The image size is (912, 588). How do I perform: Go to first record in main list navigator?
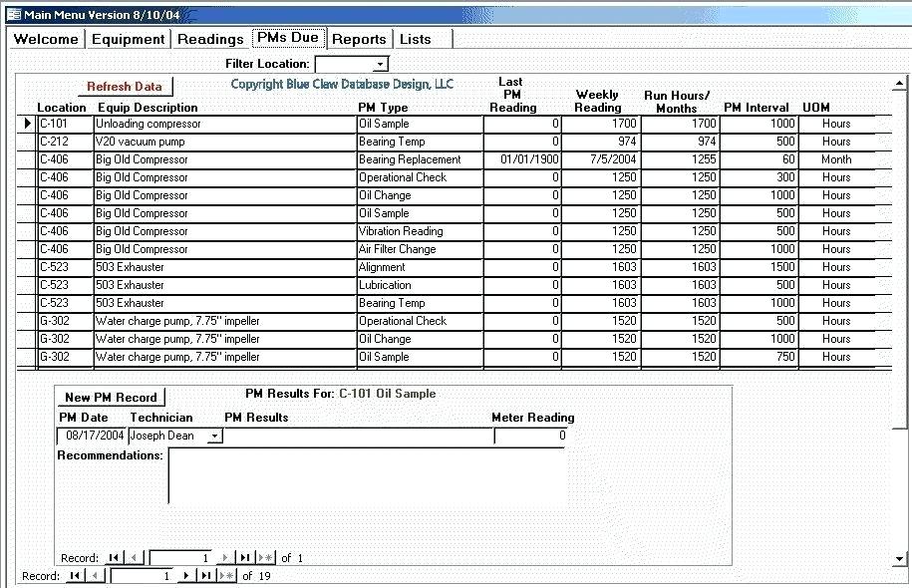(x=75, y=576)
